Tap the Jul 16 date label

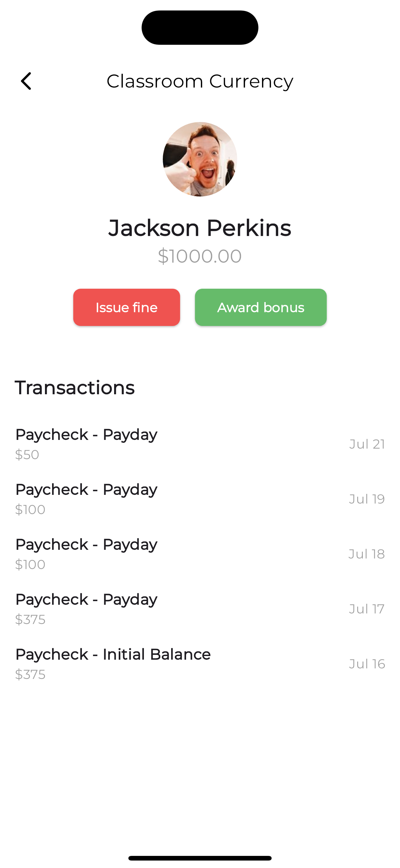click(367, 664)
